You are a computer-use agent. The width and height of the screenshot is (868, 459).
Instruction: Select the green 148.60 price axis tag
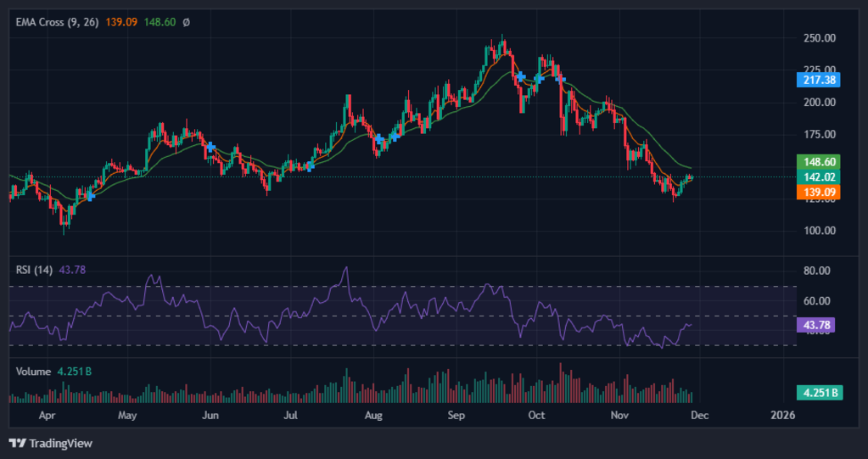click(x=818, y=161)
